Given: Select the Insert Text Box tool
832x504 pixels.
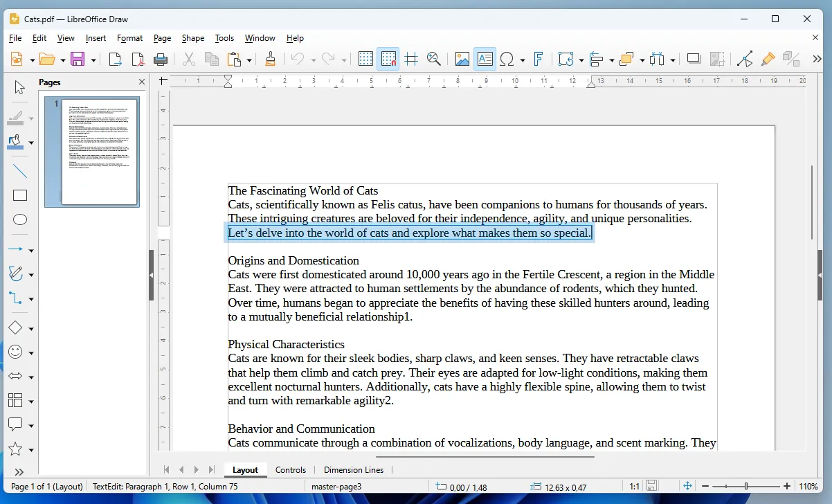Looking at the screenshot, I should point(485,59).
